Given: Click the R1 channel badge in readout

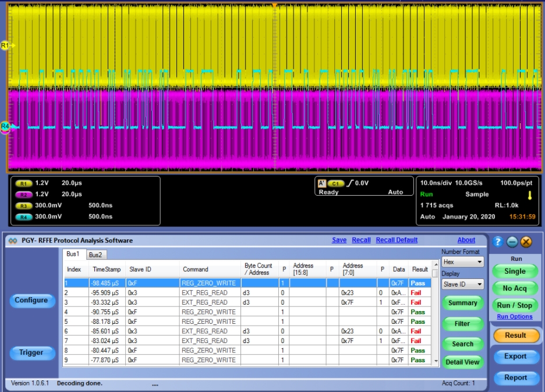Looking at the screenshot, I should tap(24, 183).
